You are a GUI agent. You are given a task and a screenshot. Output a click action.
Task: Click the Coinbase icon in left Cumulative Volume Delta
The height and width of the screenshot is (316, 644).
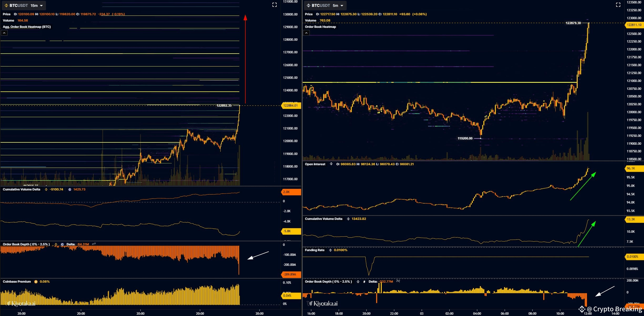point(70,189)
